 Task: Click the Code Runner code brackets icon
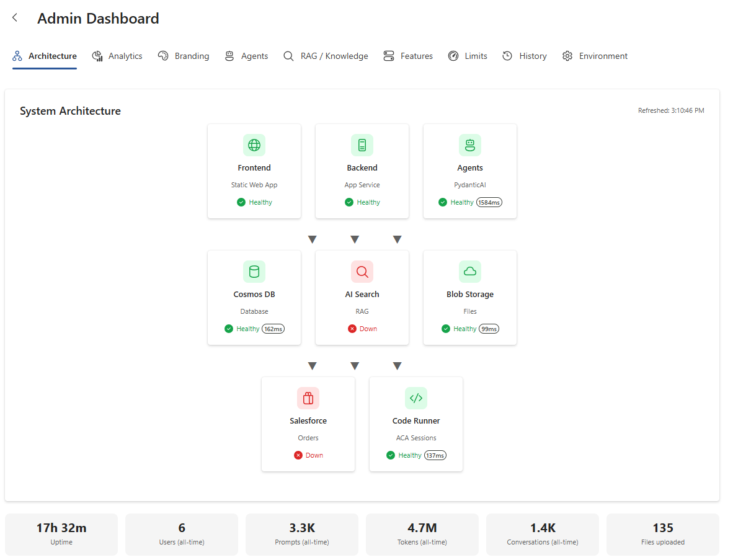point(416,398)
